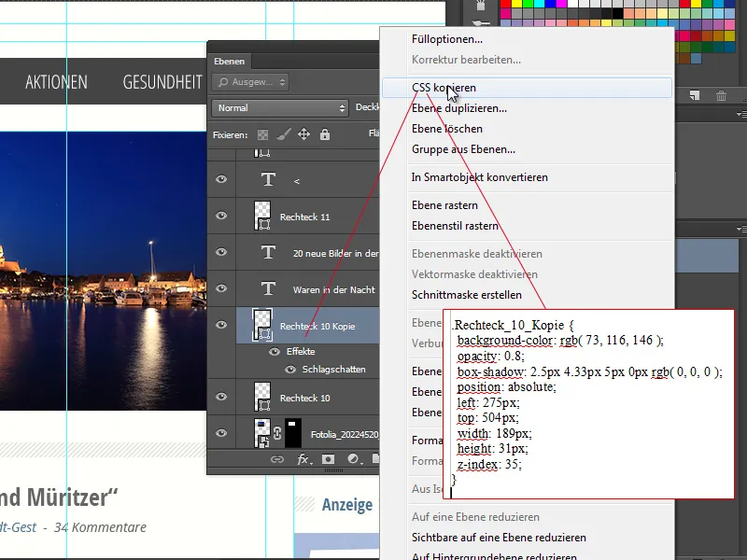747x560 pixels.
Task: Hide the Fotolia_20224520 layer
Action: pyautogui.click(x=221, y=433)
